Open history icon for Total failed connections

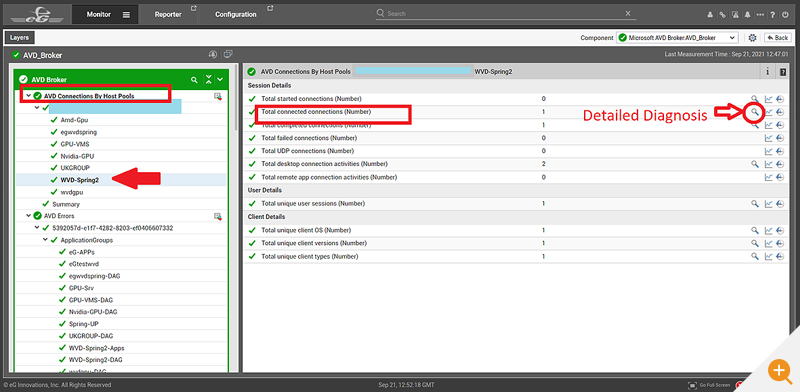coord(780,138)
